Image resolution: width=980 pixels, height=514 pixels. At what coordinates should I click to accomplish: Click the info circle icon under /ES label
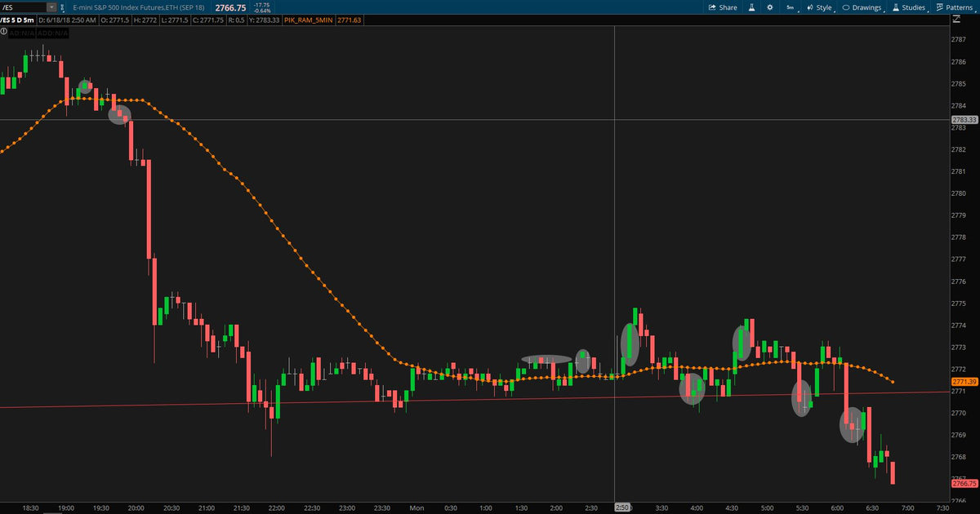(x=3, y=31)
